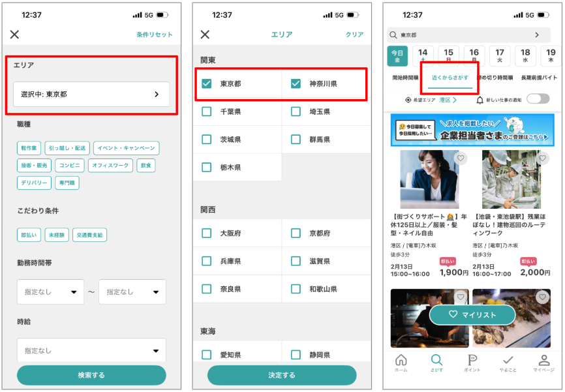Switch to the 長期前提バイト tab
This screenshot has height=392, width=565.
tap(539, 78)
